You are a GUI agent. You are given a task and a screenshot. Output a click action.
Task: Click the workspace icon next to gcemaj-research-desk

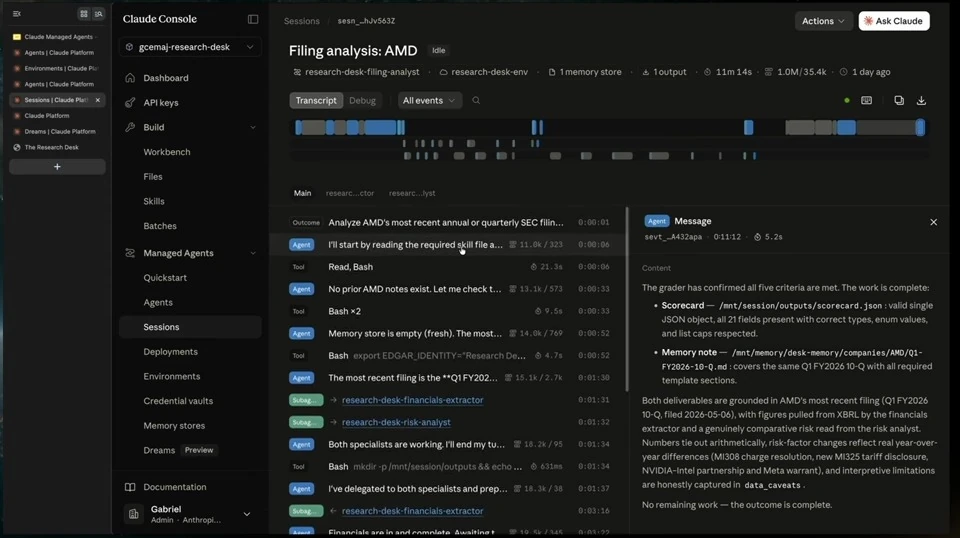129,47
